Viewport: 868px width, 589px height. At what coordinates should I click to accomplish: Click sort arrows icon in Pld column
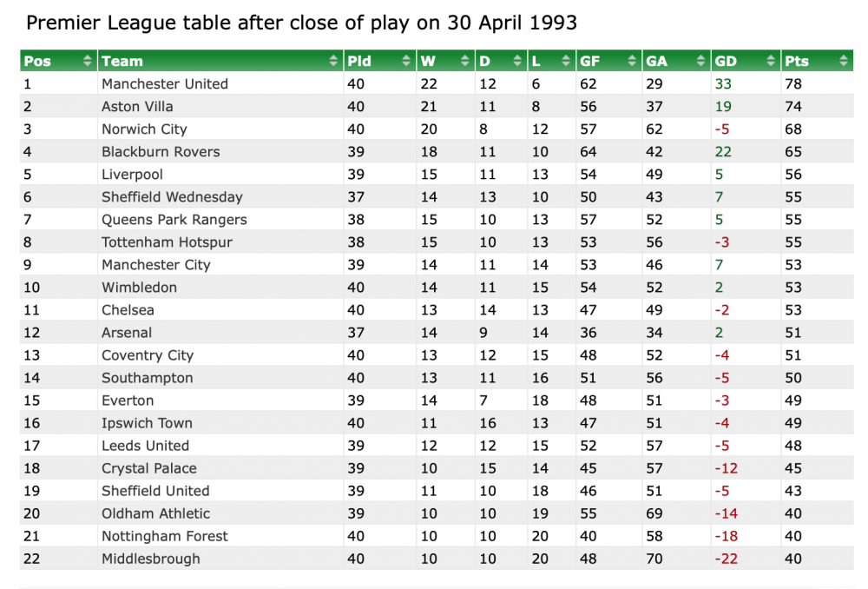[406, 61]
